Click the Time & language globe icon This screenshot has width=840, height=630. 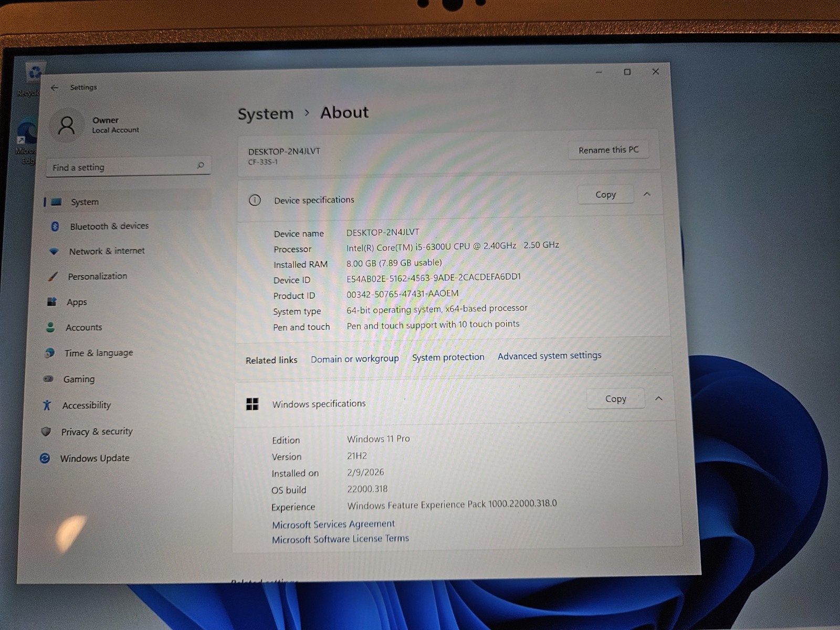click(49, 353)
